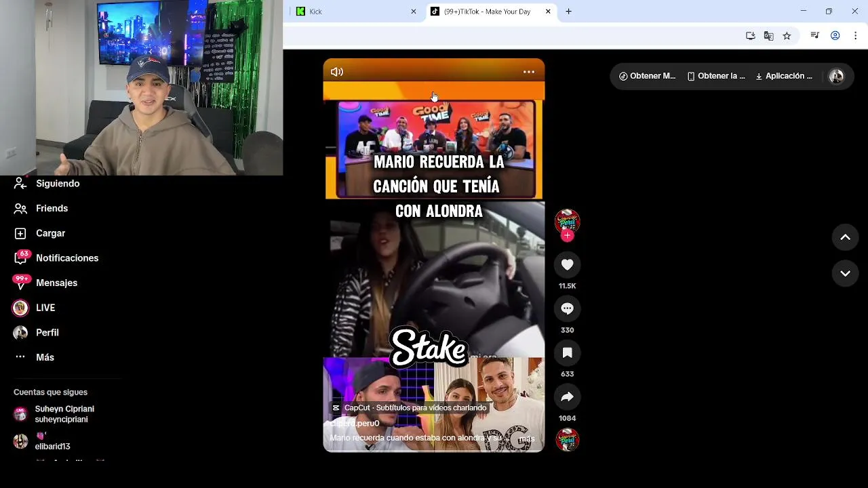Go to the previous video
The height and width of the screenshot is (488, 868).
tap(845, 237)
